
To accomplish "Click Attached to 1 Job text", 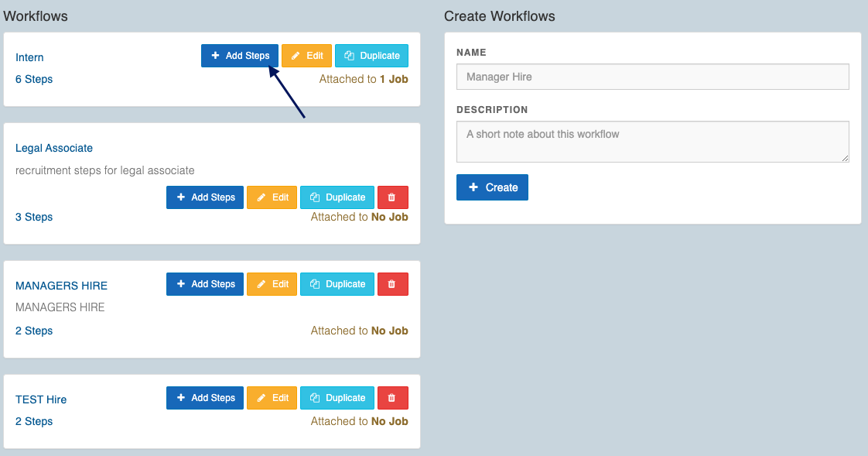I will [364, 79].
